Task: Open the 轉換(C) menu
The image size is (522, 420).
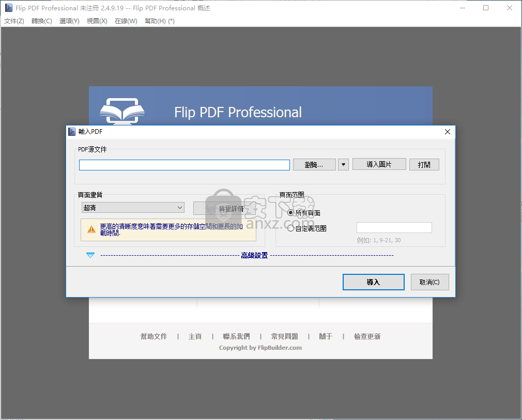Action: click(42, 21)
